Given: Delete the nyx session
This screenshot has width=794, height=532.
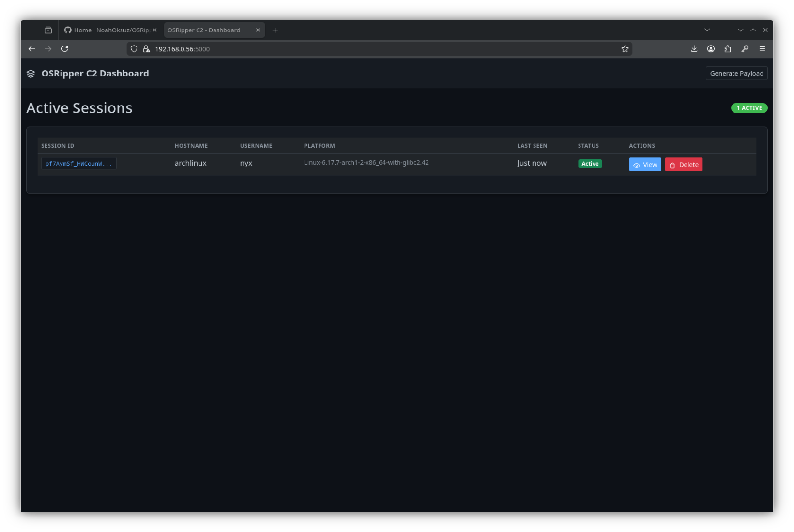Looking at the screenshot, I should [684, 164].
